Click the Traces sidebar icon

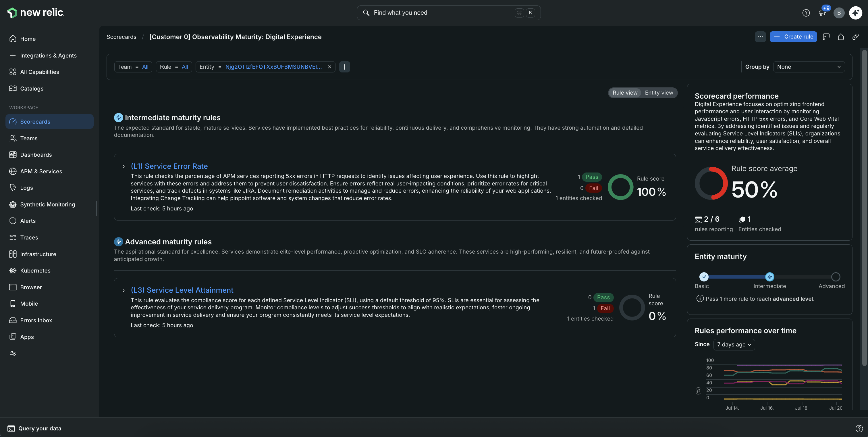[x=13, y=237]
